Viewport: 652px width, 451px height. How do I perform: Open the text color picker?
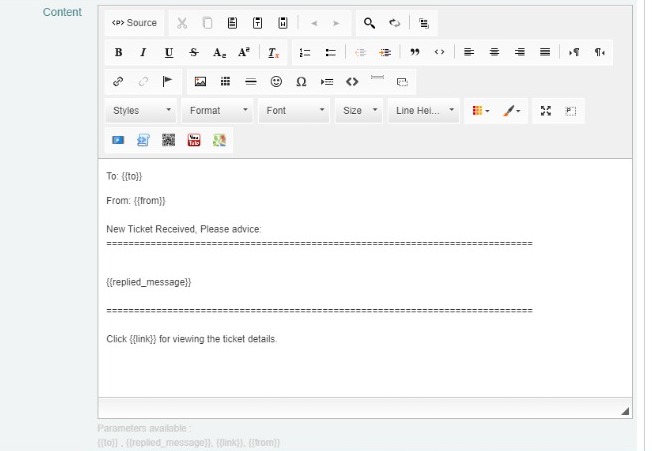(481, 110)
